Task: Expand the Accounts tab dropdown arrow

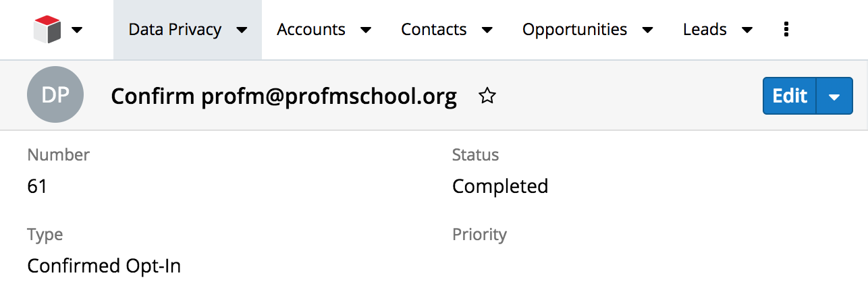Action: point(366,30)
